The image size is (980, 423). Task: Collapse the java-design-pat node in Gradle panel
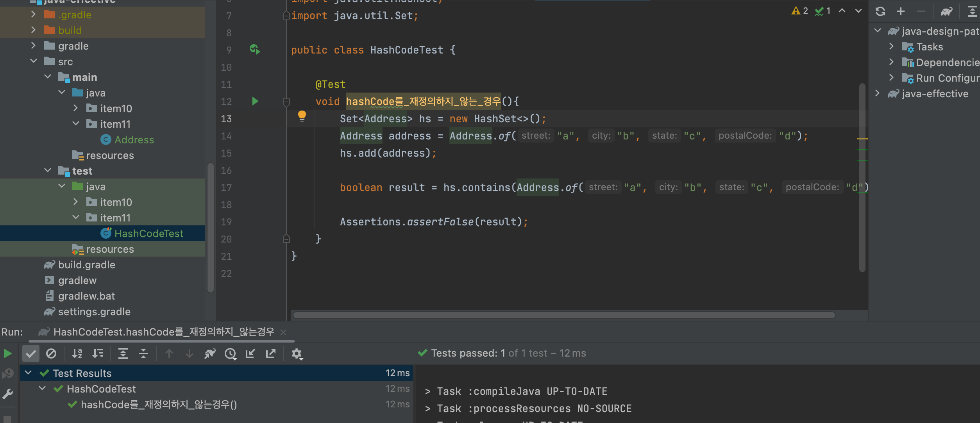click(877, 31)
